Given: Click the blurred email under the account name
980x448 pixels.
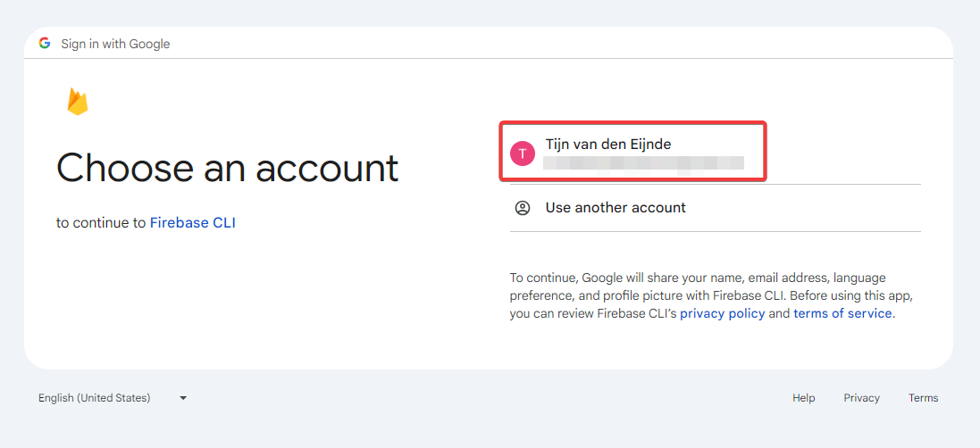Looking at the screenshot, I should [643, 162].
